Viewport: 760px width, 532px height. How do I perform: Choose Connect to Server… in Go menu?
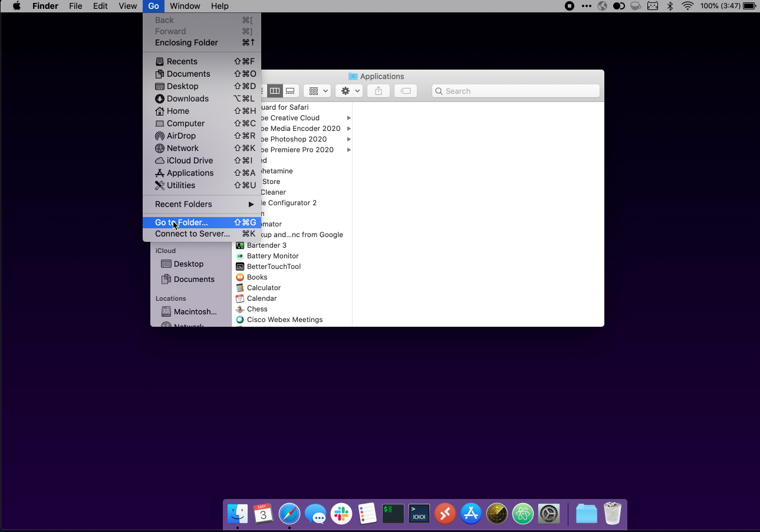pyautogui.click(x=202, y=234)
